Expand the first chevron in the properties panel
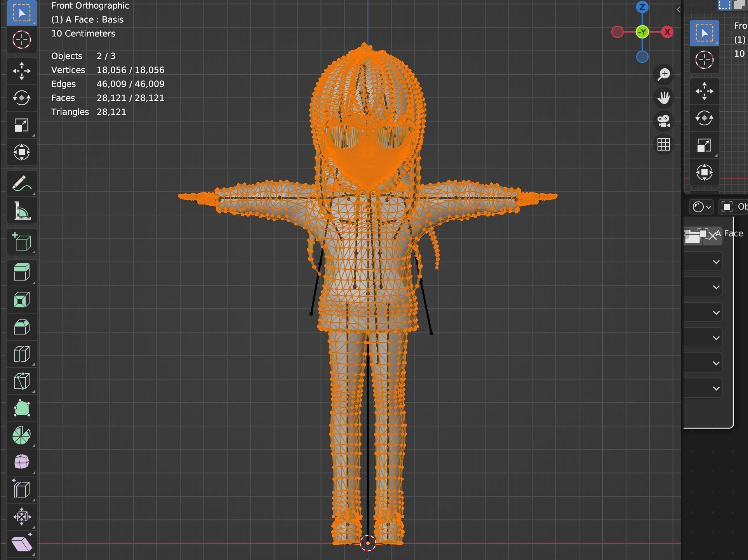This screenshot has width=748, height=560. (716, 262)
